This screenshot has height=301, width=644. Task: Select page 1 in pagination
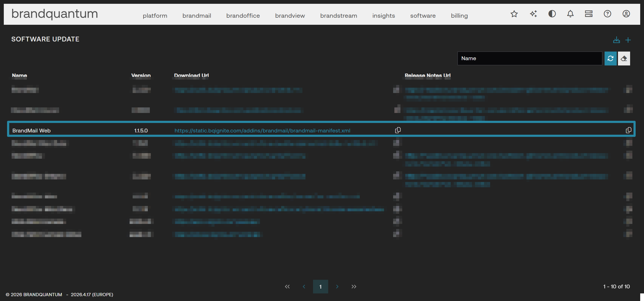pyautogui.click(x=321, y=287)
